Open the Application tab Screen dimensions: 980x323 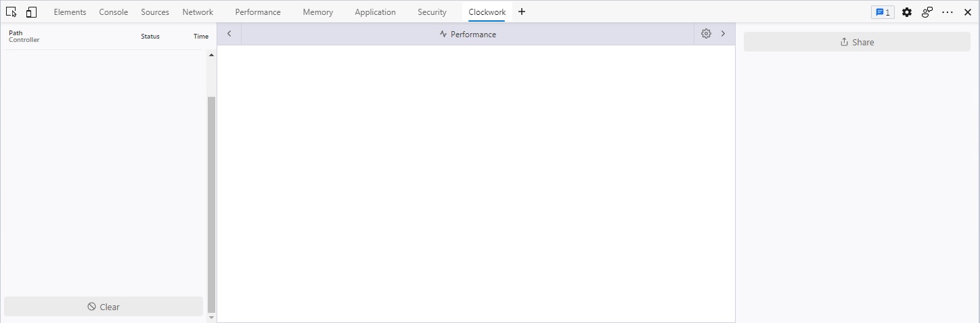(375, 12)
